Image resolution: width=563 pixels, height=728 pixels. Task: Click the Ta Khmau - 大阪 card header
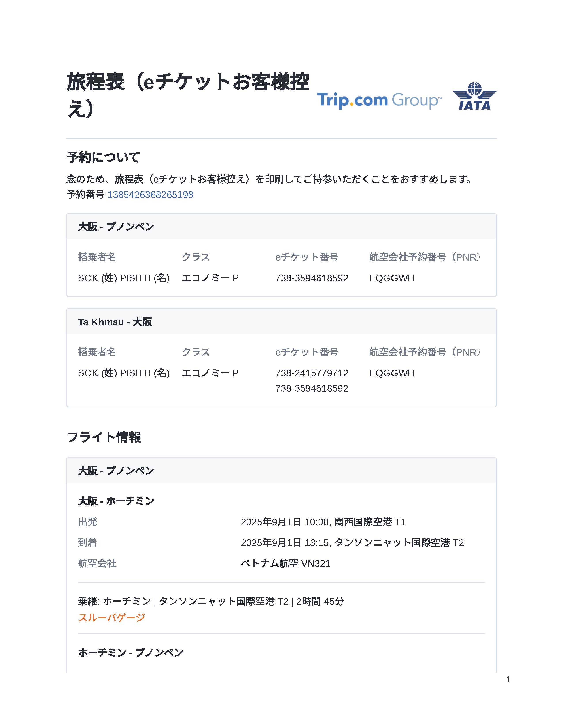115,322
